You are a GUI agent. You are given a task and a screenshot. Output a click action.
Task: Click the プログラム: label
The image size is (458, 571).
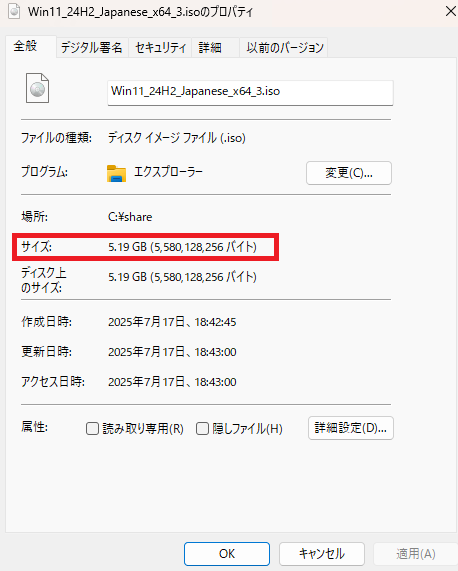[x=44, y=172]
